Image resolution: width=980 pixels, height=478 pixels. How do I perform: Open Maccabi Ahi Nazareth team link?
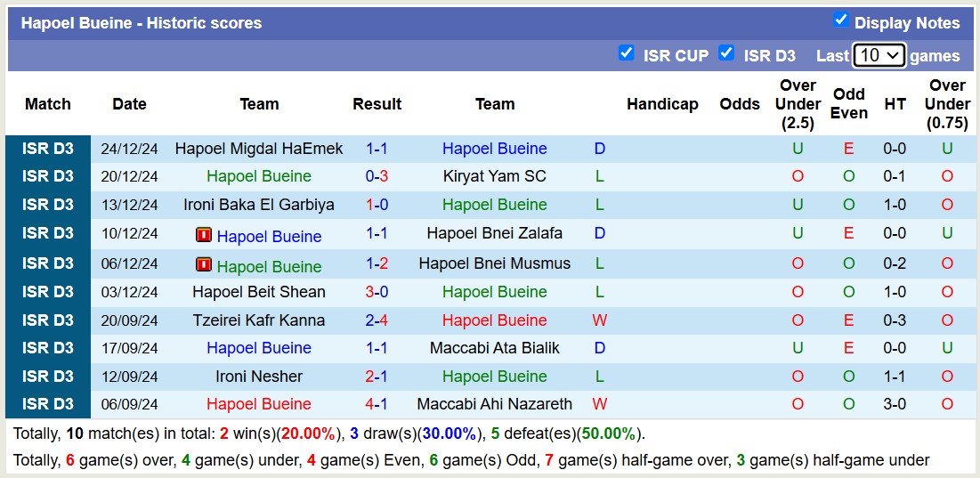tap(495, 404)
